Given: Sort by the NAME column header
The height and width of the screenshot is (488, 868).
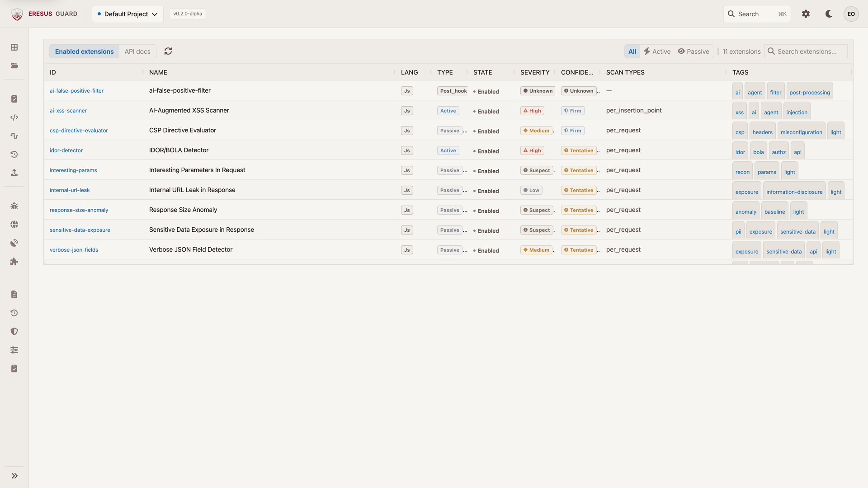Looking at the screenshot, I should click(x=158, y=72).
